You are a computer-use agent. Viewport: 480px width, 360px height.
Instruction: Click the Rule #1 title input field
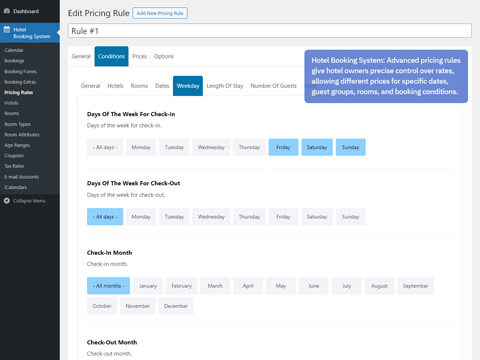click(x=270, y=31)
